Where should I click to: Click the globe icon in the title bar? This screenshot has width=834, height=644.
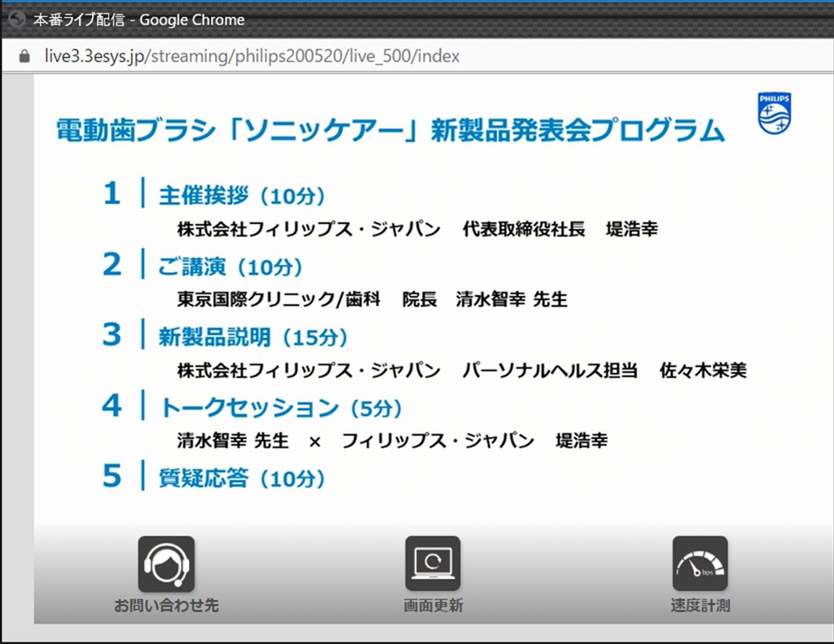[x=16, y=20]
